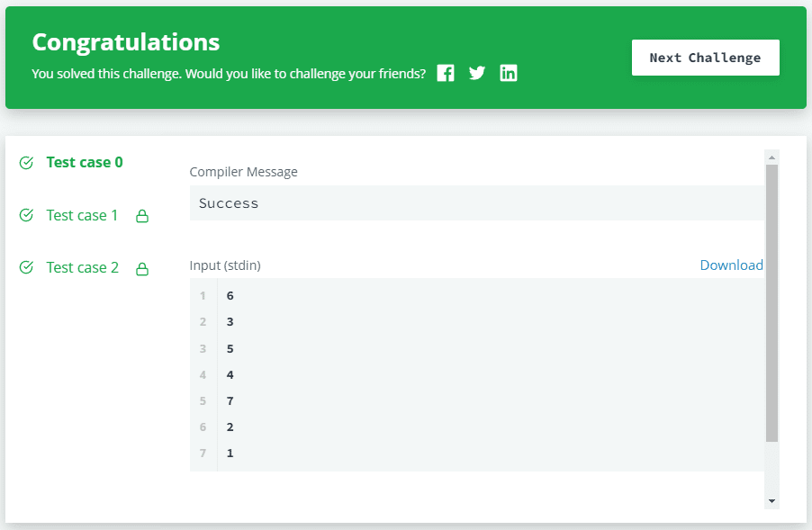
Task: Click the lock icon beside Test case 2
Action: [x=141, y=268]
